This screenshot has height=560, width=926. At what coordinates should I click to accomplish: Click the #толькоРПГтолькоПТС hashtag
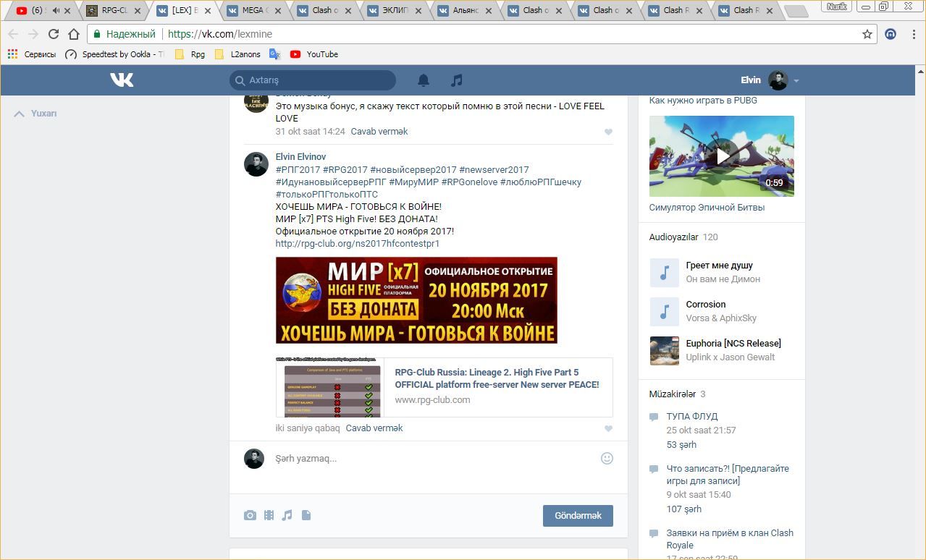tap(327, 195)
